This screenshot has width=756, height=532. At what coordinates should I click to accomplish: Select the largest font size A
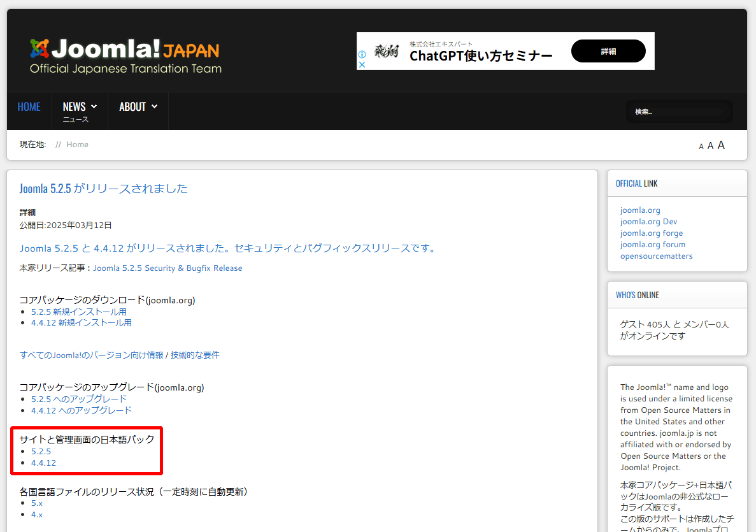click(721, 145)
